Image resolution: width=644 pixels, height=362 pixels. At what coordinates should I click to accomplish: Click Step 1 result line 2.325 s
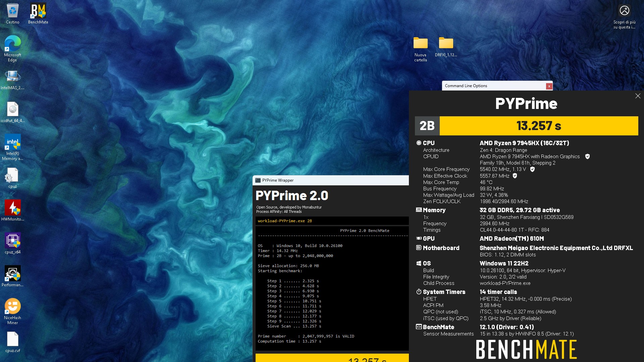click(293, 281)
